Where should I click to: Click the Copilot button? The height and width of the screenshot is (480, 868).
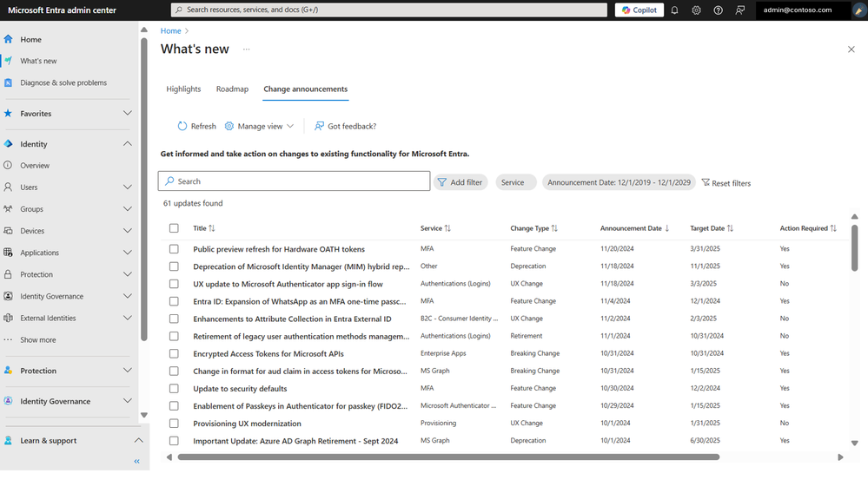coord(639,10)
